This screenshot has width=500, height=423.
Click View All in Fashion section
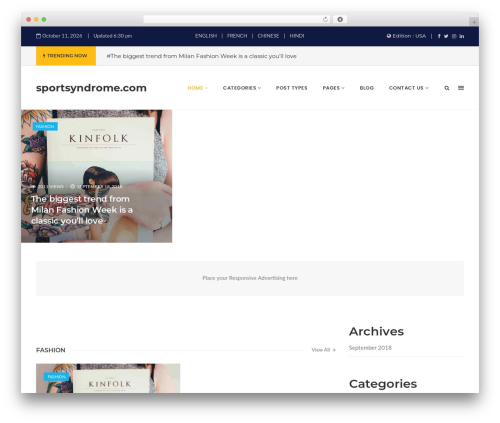[323, 350]
